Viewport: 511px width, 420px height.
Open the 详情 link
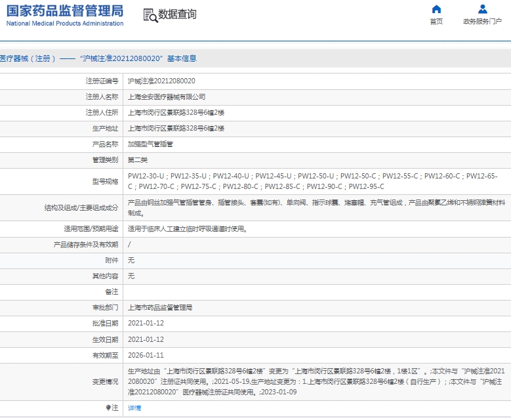pyautogui.click(x=134, y=408)
